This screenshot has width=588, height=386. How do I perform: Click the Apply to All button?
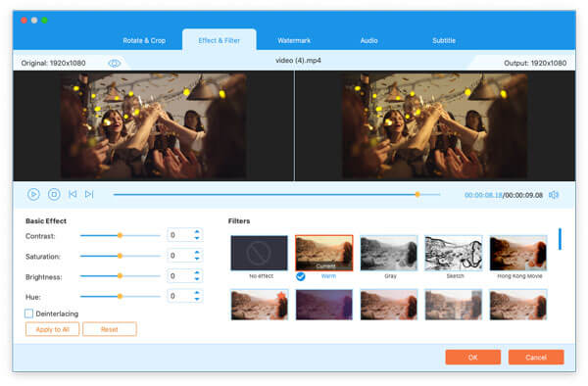(53, 329)
